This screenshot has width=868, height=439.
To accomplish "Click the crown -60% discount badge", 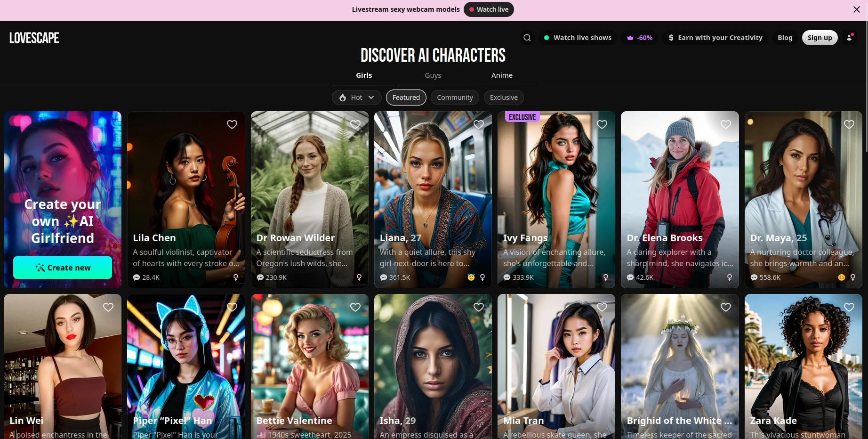I will point(639,38).
